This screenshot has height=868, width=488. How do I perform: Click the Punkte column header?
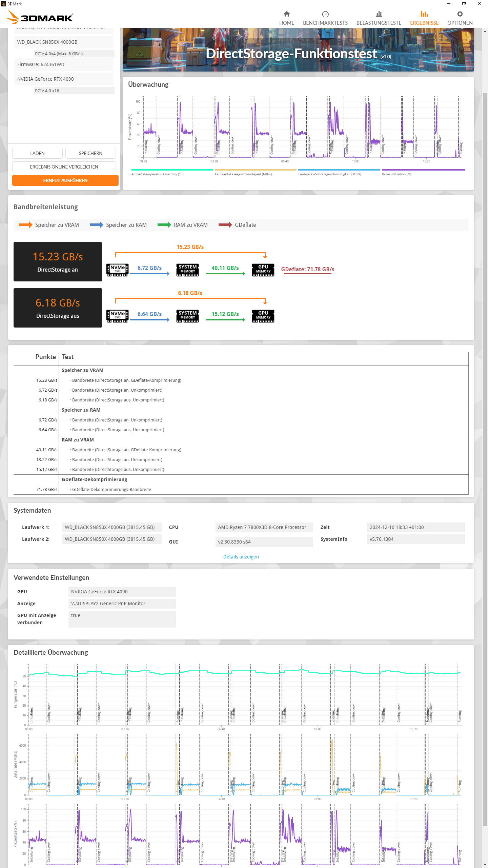[45, 357]
